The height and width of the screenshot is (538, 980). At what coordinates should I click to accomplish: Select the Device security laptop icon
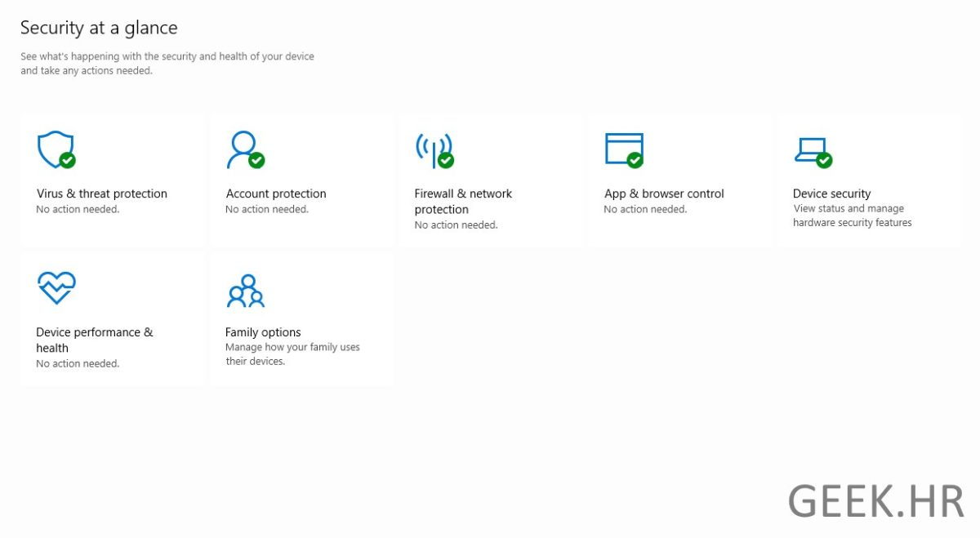coord(811,149)
